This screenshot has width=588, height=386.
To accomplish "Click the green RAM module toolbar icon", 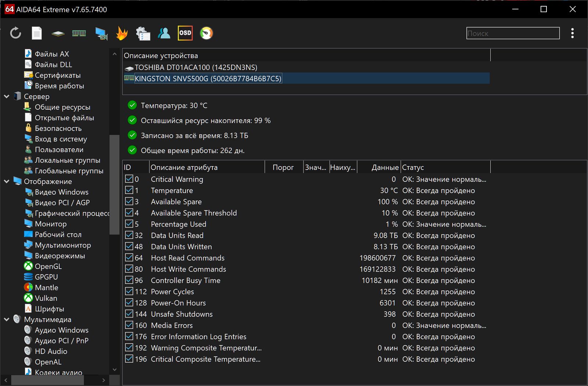I will 79,33.
